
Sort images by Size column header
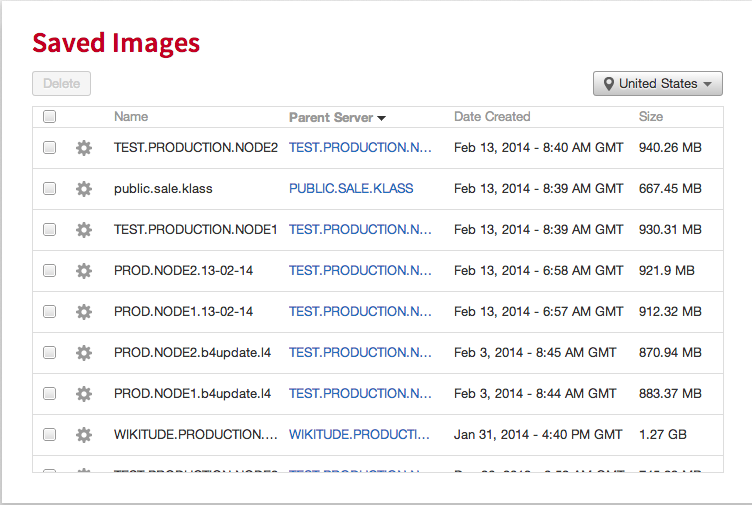(651, 117)
